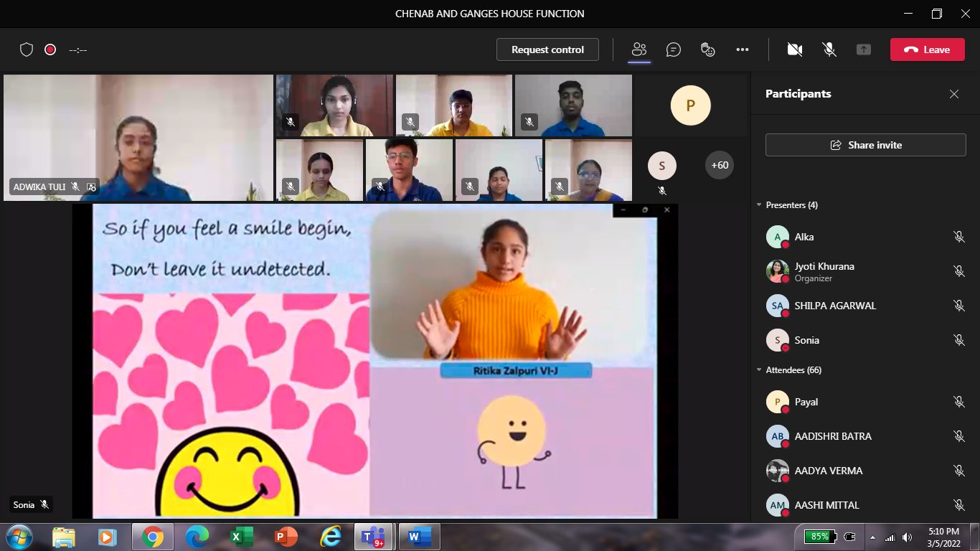
Task: Open the reactions and raise hand icon
Action: 708,50
